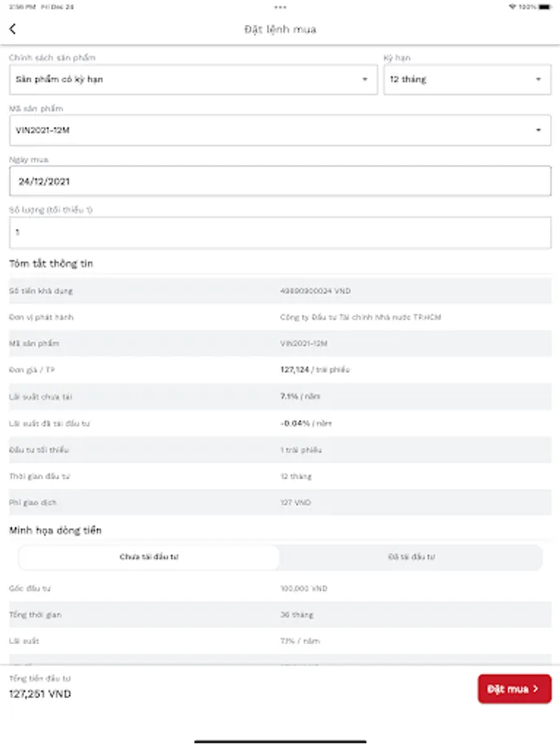
Task: Open the Mã sản phẩm selector dropdown
Action: coord(280,130)
